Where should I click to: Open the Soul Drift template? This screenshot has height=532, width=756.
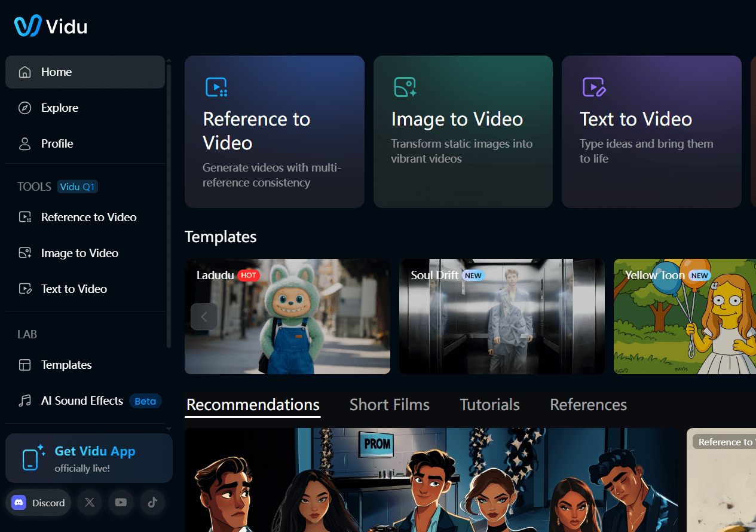point(501,316)
